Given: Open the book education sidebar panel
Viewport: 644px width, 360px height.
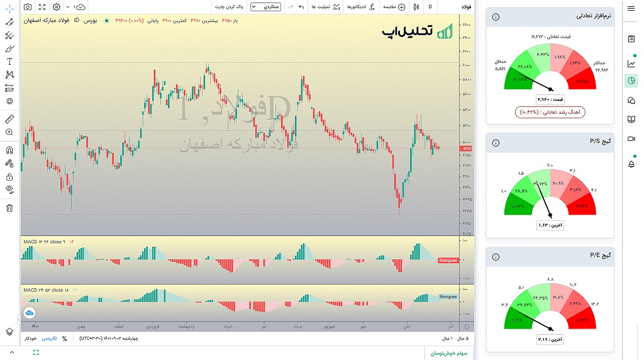Looking at the screenshot, I should [631, 119].
